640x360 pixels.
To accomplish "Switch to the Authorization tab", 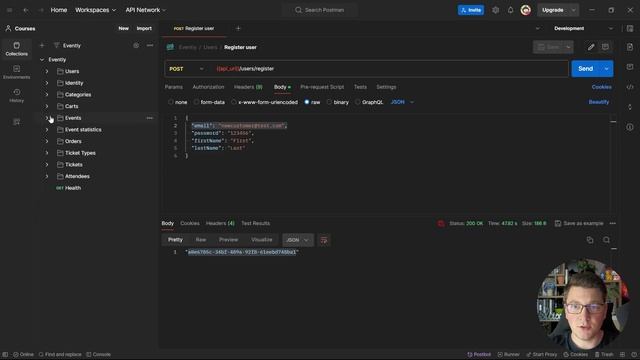I will (x=208, y=87).
